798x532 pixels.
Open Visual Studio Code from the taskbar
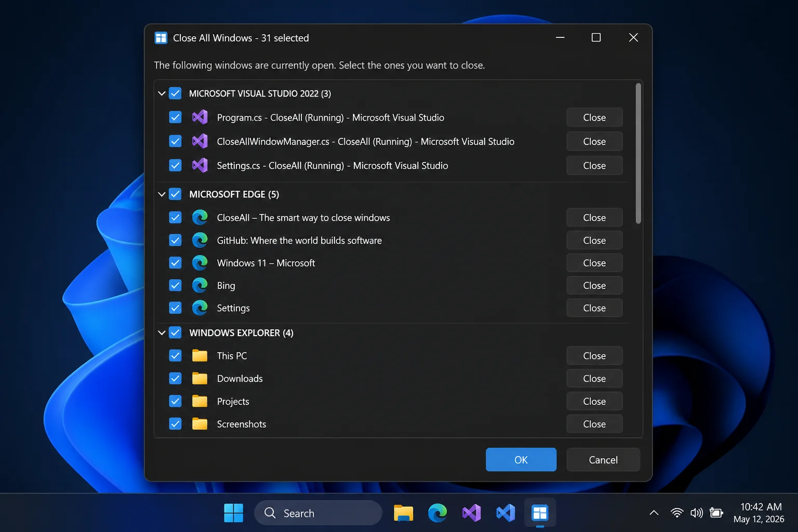506,513
